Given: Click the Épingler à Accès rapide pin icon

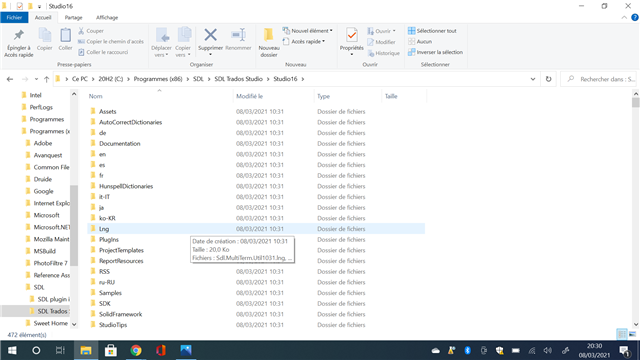Looking at the screenshot, I should coord(18,36).
